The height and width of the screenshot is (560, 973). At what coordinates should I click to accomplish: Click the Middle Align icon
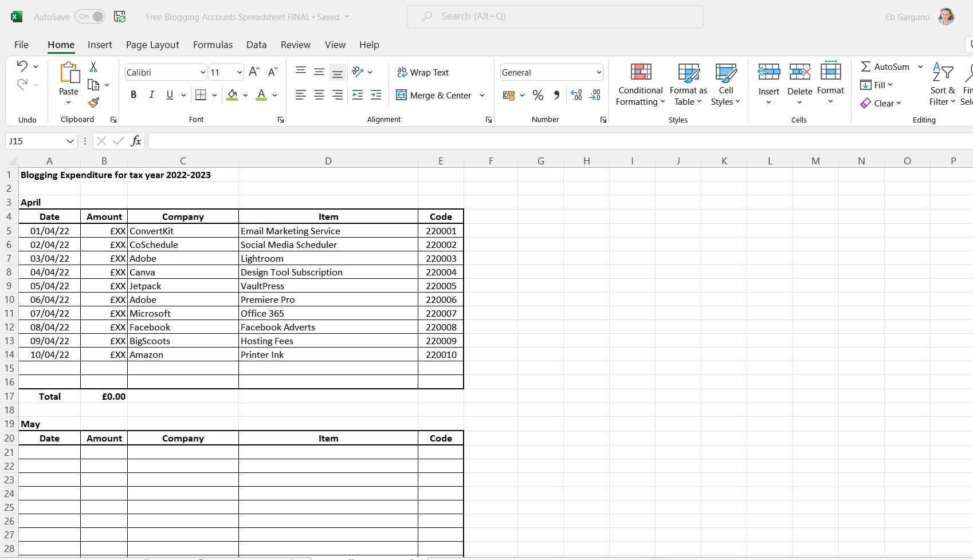[x=319, y=72]
